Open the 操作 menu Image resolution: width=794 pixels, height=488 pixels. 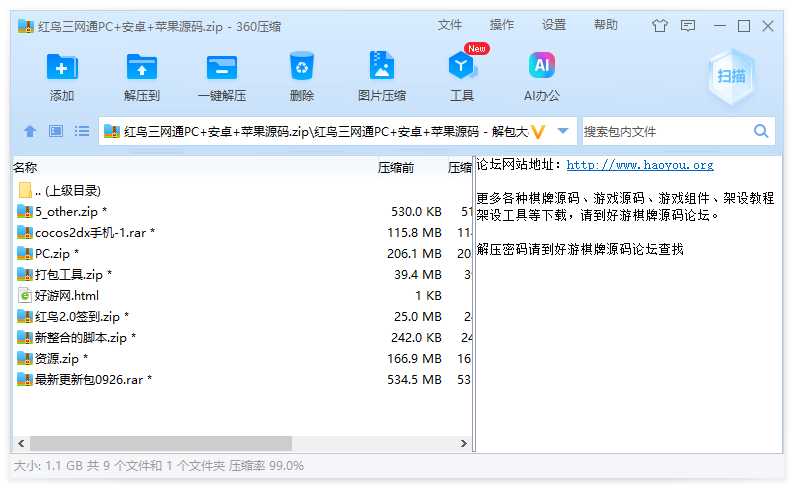coord(501,25)
